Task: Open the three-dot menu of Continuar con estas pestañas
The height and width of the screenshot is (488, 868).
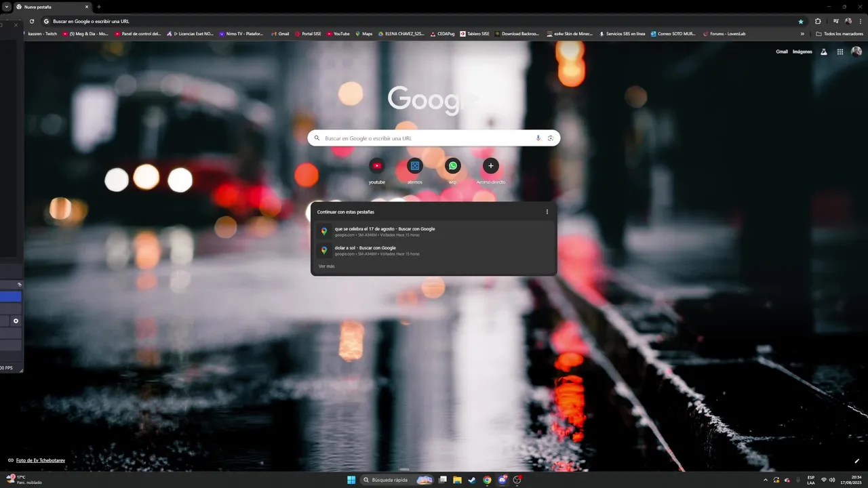Action: [547, 211]
